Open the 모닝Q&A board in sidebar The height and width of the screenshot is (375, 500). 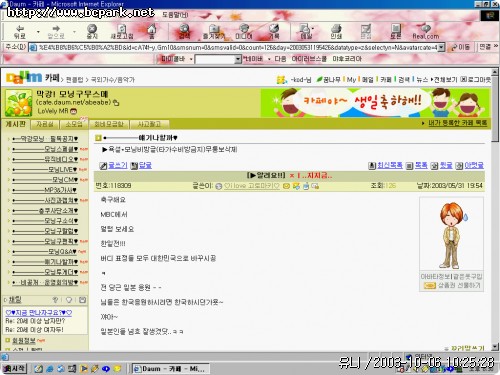(45, 251)
